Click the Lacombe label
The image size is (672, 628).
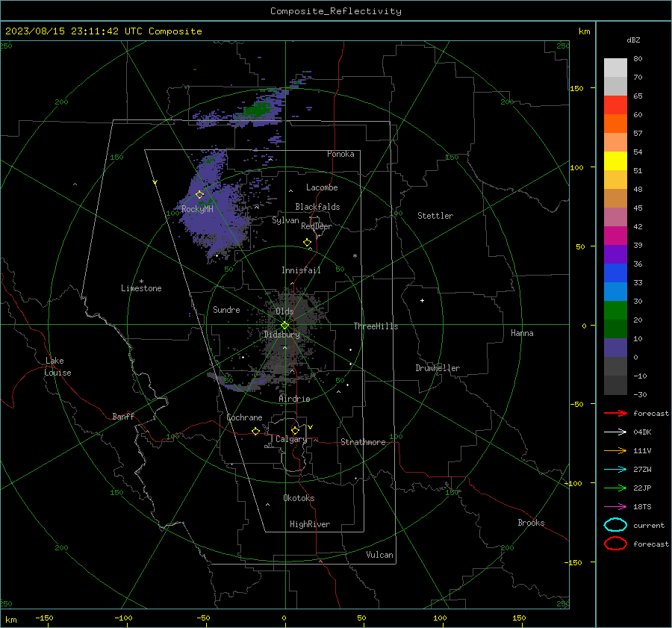click(322, 187)
